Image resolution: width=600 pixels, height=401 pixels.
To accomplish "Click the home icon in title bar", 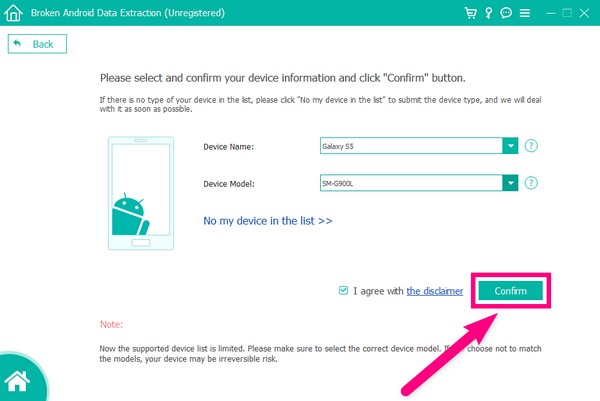I will point(13,13).
